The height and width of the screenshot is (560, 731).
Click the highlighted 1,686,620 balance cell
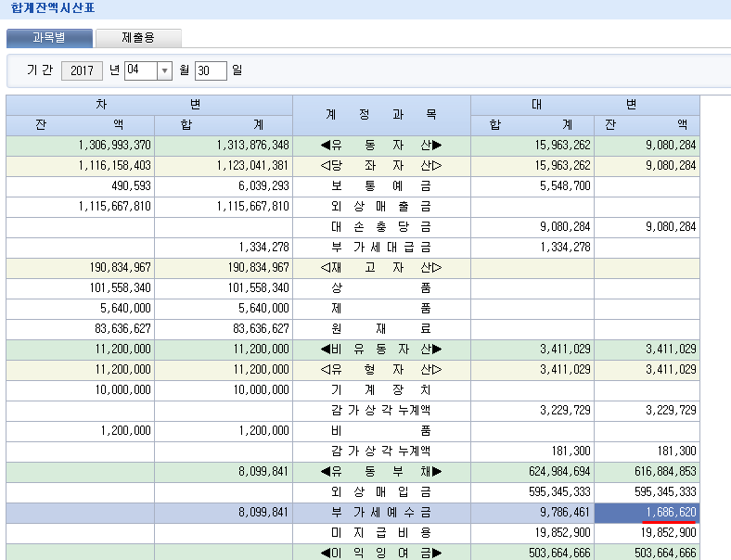(647, 512)
